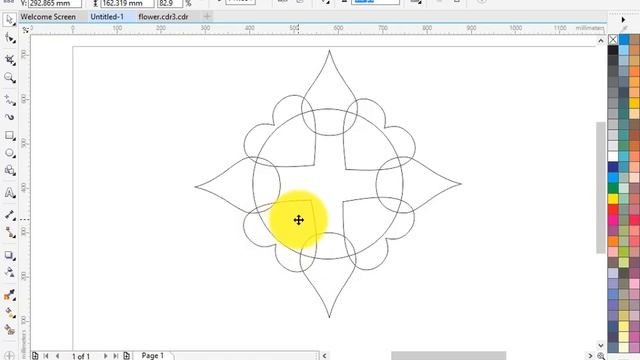This screenshot has height=360, width=640.
Task: Click the top pointed petal curve
Action: coord(329,93)
